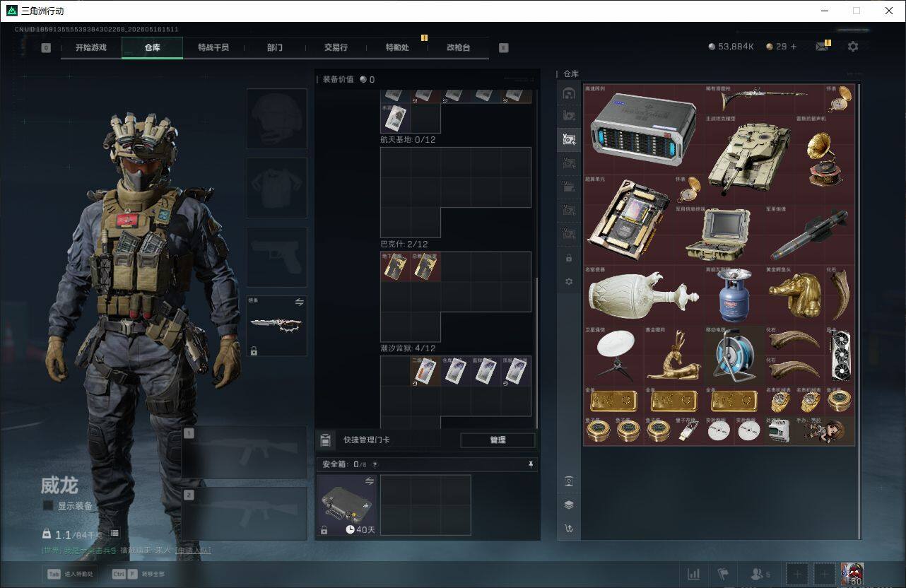Swap the safe box with arrows icon

tap(369, 481)
